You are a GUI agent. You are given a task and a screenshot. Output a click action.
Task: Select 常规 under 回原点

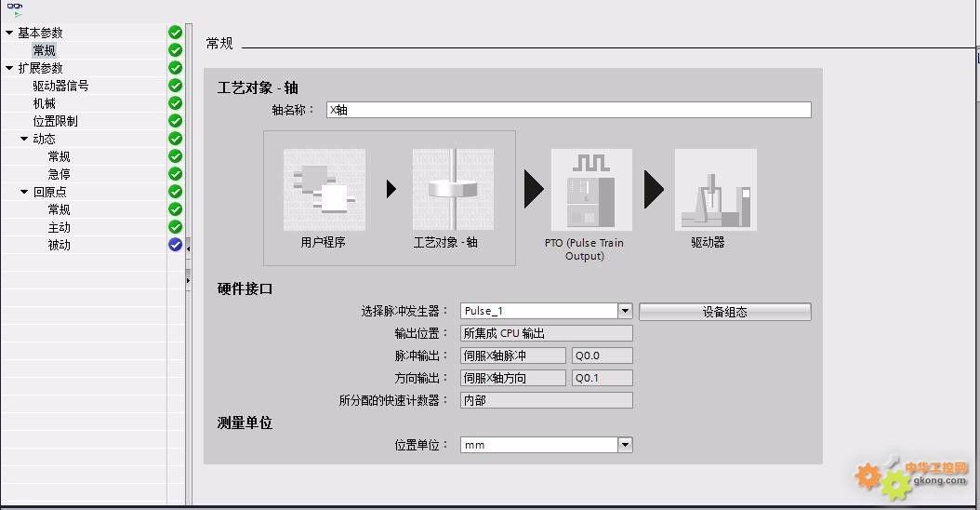pos(59,209)
